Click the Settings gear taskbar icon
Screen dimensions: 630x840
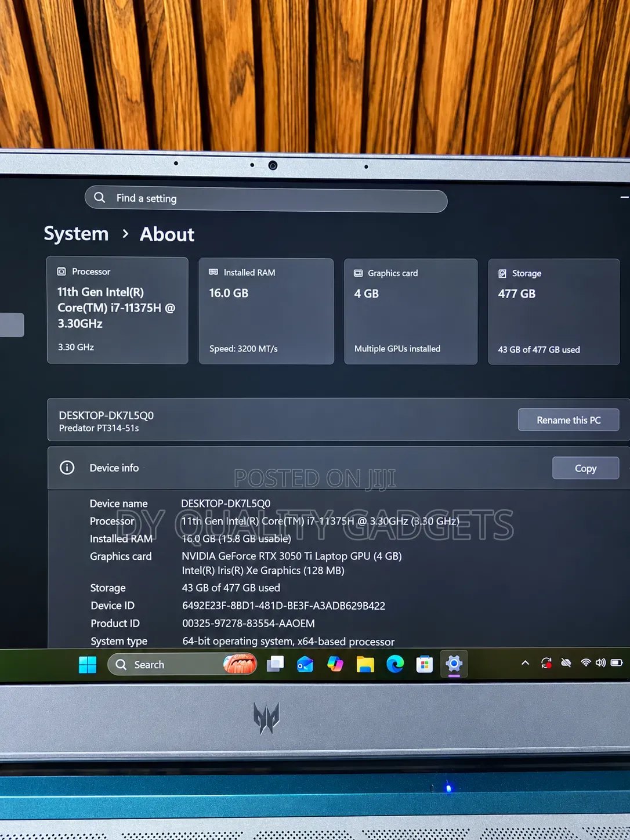[x=454, y=663]
